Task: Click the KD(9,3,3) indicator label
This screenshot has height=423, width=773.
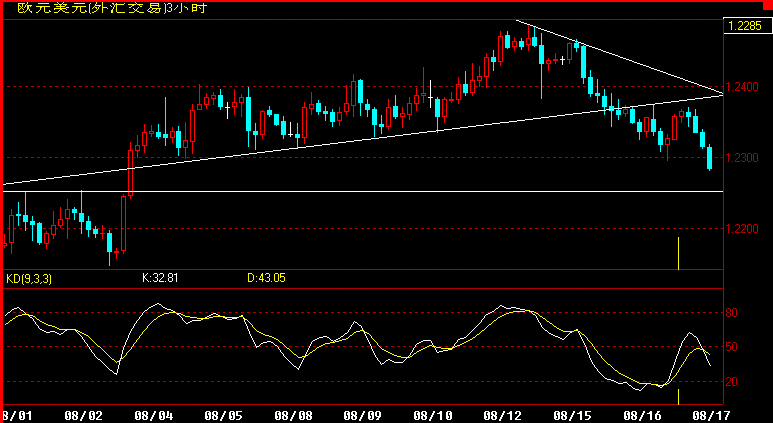Action: coord(29,279)
